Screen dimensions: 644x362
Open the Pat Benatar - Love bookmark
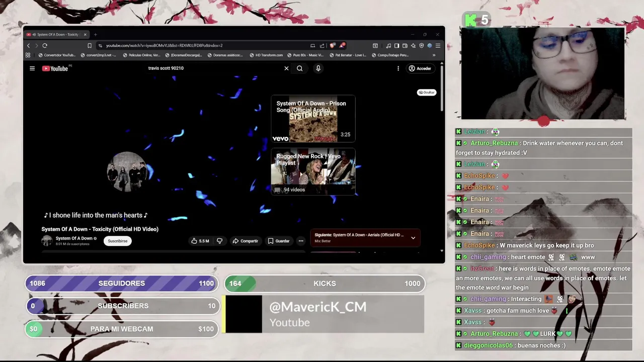348,55
